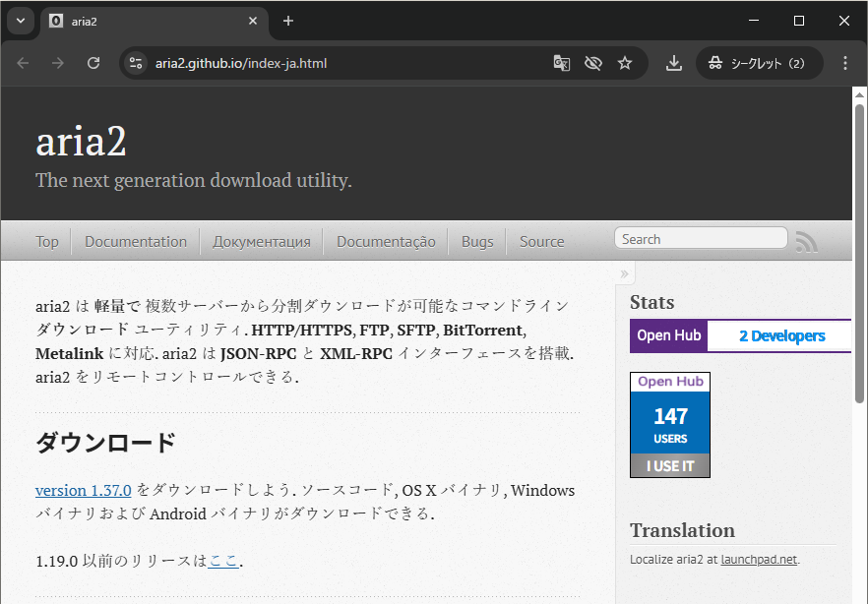Open the Bugs navigation item
The image size is (868, 604).
point(477,242)
